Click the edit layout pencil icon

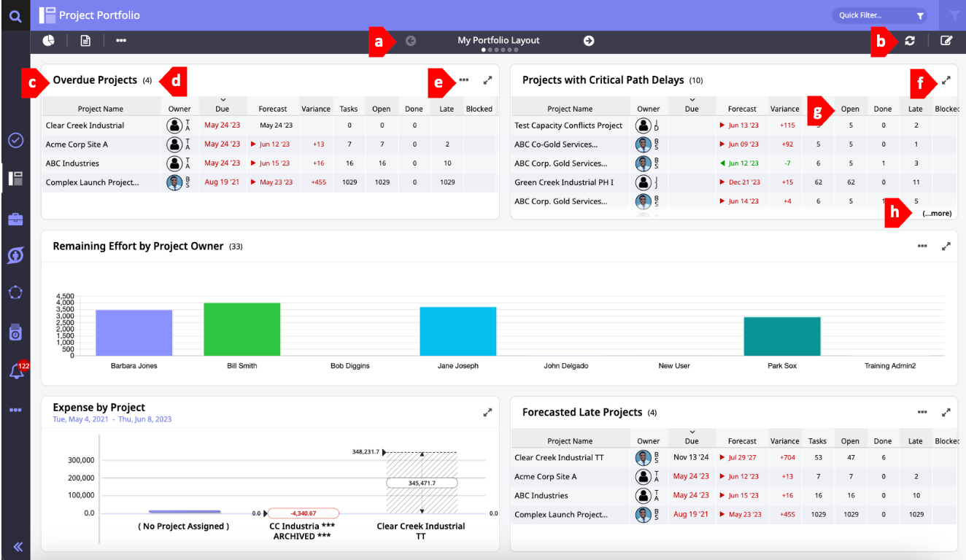click(946, 41)
